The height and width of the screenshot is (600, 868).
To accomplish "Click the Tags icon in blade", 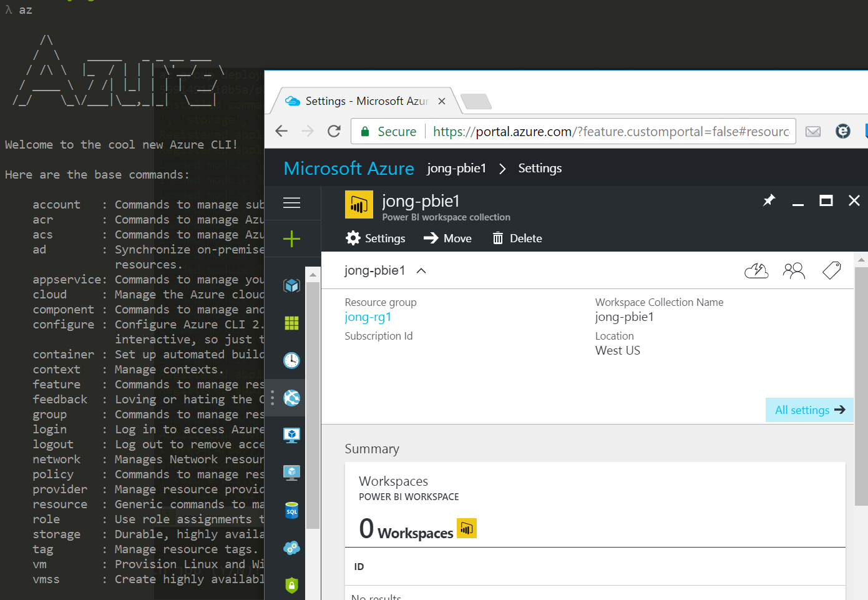I will pos(831,270).
